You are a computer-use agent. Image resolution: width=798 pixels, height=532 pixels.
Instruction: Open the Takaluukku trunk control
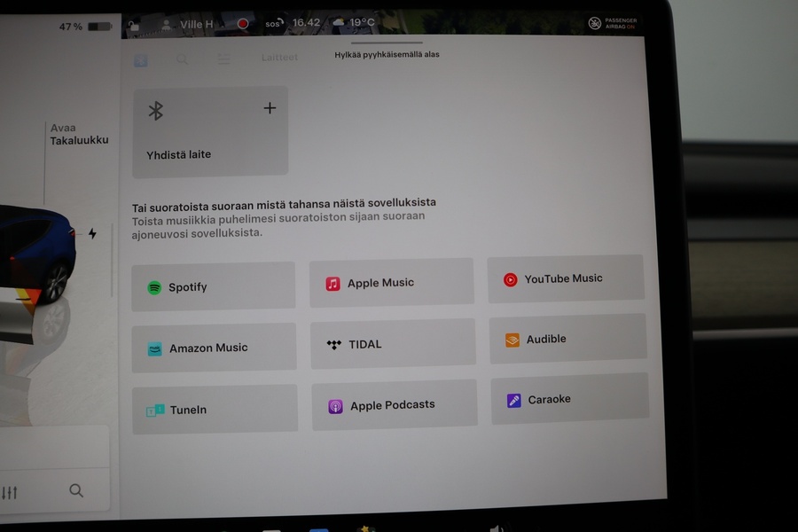pyautogui.click(x=78, y=135)
